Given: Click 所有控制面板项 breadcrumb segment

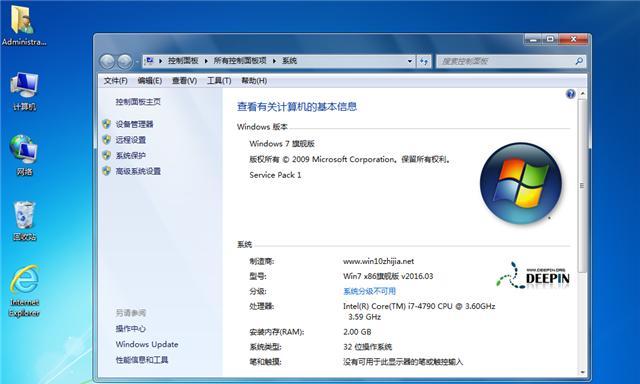Looking at the screenshot, I should 240,61.
